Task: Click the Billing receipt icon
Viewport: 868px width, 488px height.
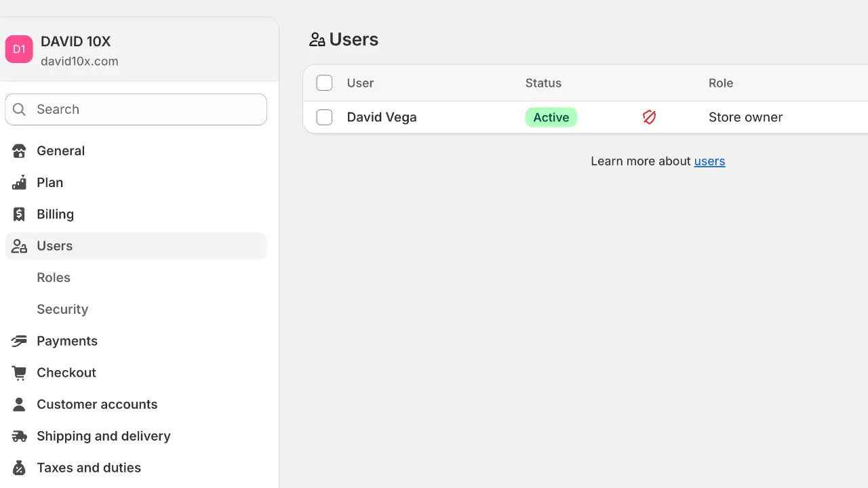Action: [x=19, y=214]
